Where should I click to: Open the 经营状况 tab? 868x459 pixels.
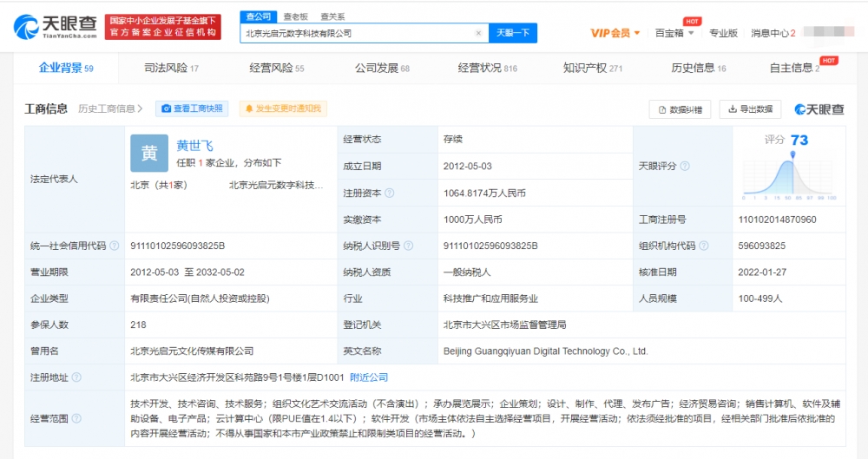488,68
